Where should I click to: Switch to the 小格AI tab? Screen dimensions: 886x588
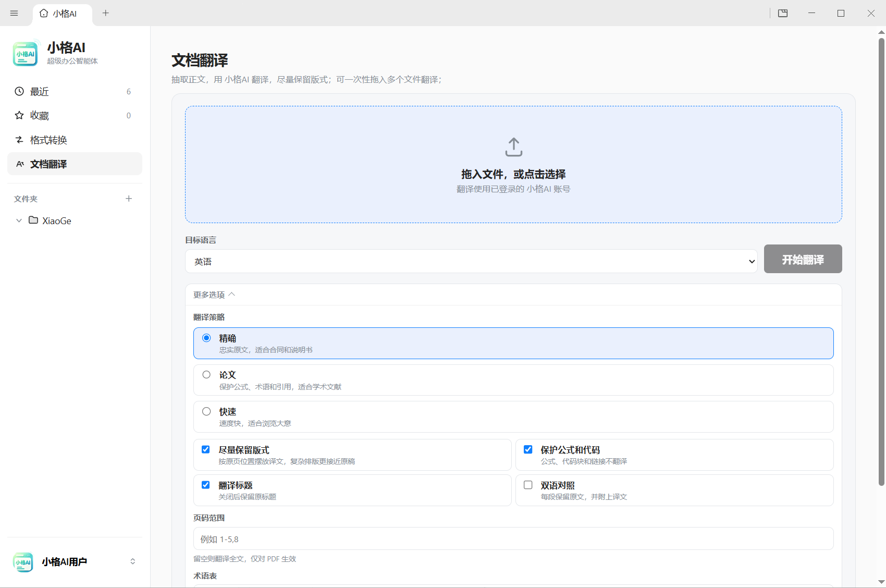(x=62, y=14)
